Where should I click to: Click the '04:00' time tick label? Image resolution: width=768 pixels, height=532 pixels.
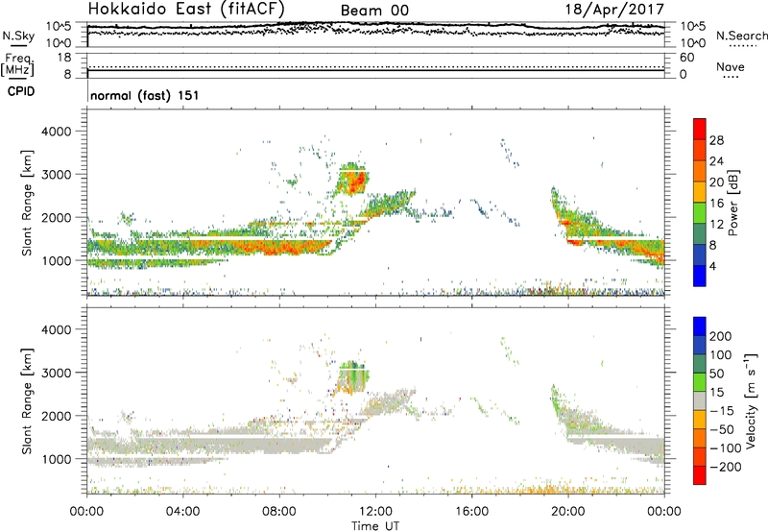182,512
